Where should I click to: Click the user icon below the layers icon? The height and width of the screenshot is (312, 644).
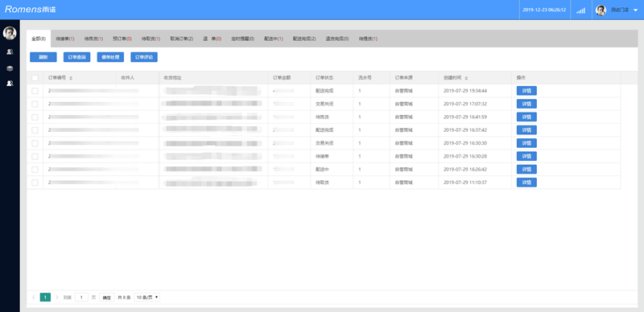[x=10, y=83]
